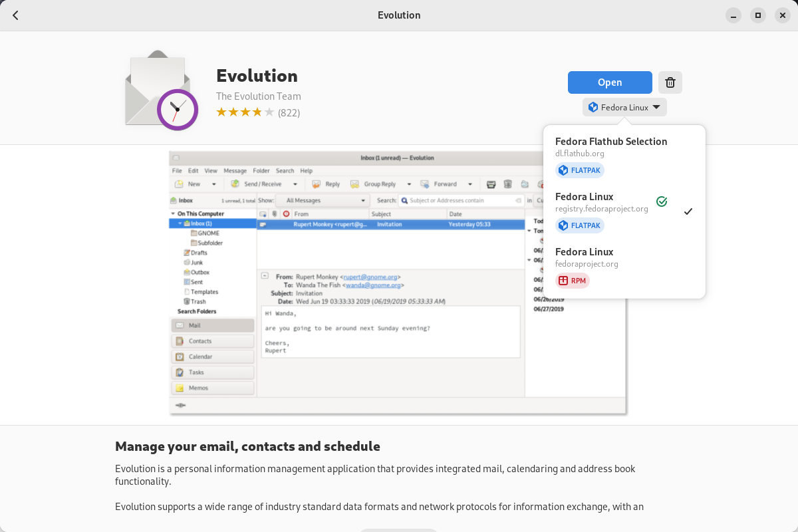Click the FLATPAK badge under registry.fedoraproject.org
Image resolution: width=798 pixels, height=532 pixels.
[579, 225]
